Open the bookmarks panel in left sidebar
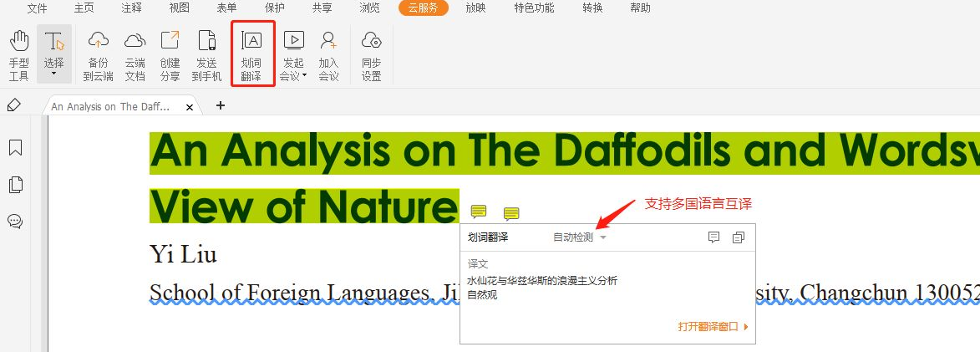This screenshot has width=980, height=352. (x=15, y=148)
